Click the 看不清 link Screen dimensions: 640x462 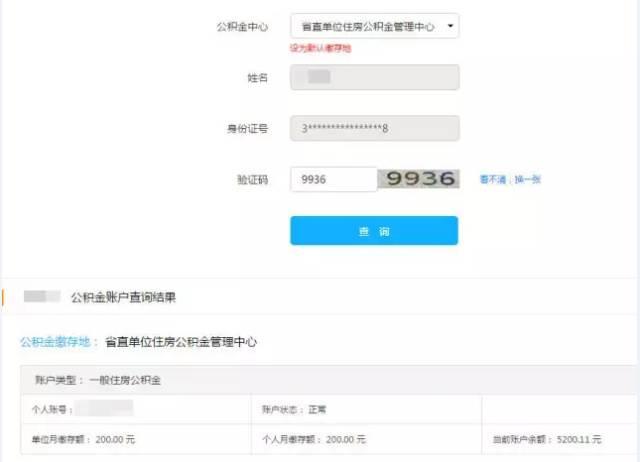493,179
